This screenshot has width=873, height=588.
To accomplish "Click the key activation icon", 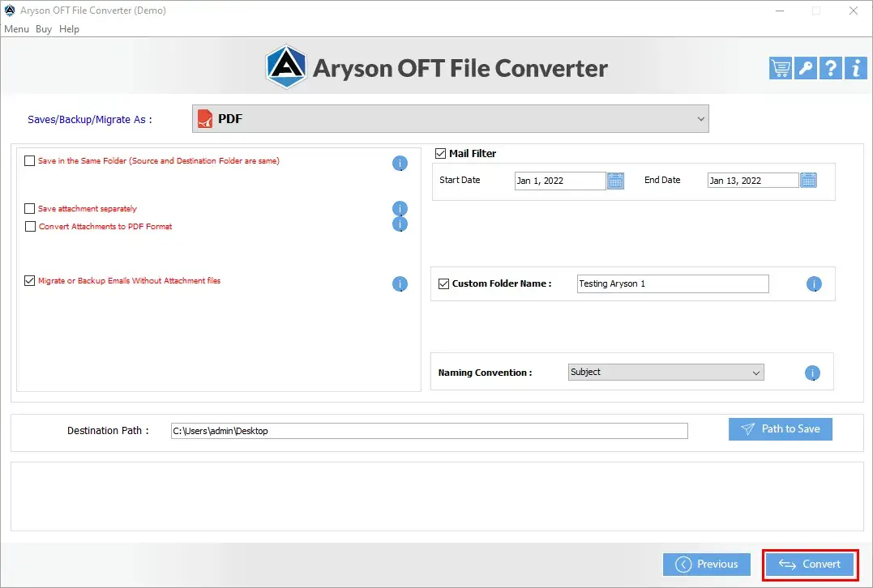I will tap(805, 68).
